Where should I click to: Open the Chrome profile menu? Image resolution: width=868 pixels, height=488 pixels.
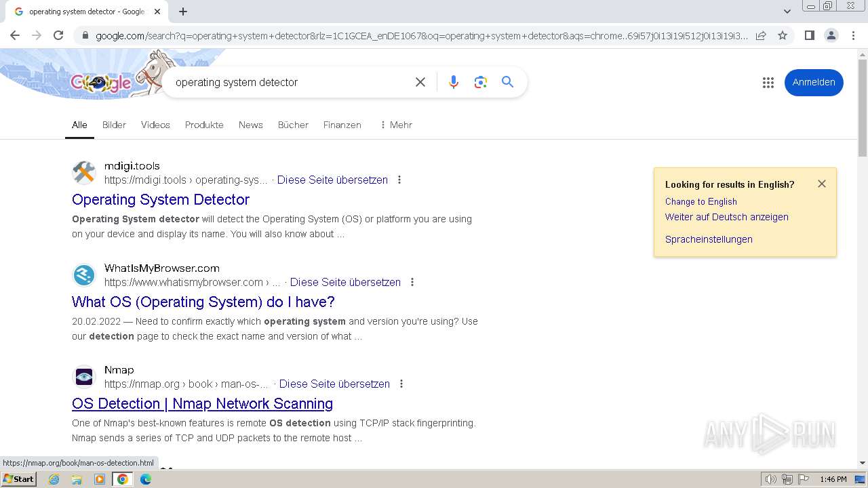click(x=831, y=35)
